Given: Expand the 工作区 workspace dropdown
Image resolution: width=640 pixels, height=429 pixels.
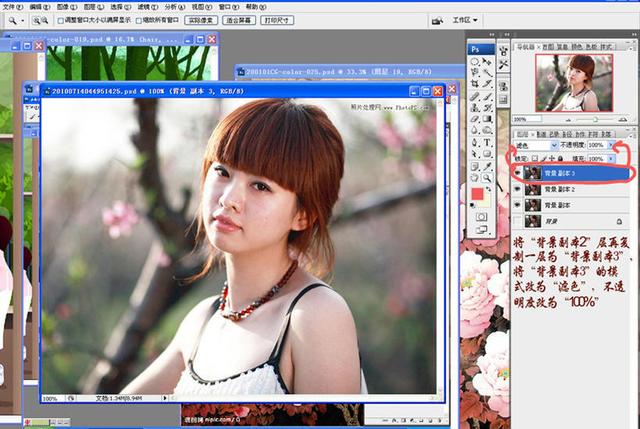Looking at the screenshot, I should click(x=464, y=20).
